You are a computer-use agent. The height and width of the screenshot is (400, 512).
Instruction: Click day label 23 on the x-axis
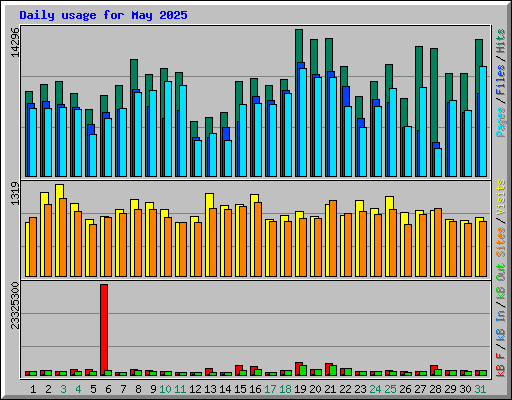360,389
